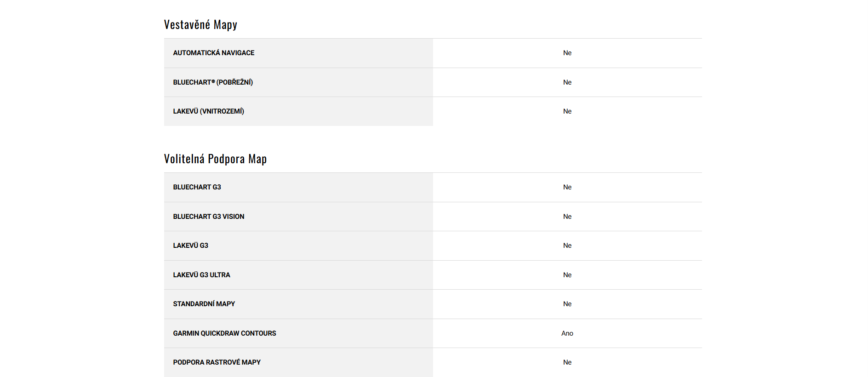Viewport: 868px width, 377px height.
Task: Click the BLUECHART G3 label
Action: [197, 187]
